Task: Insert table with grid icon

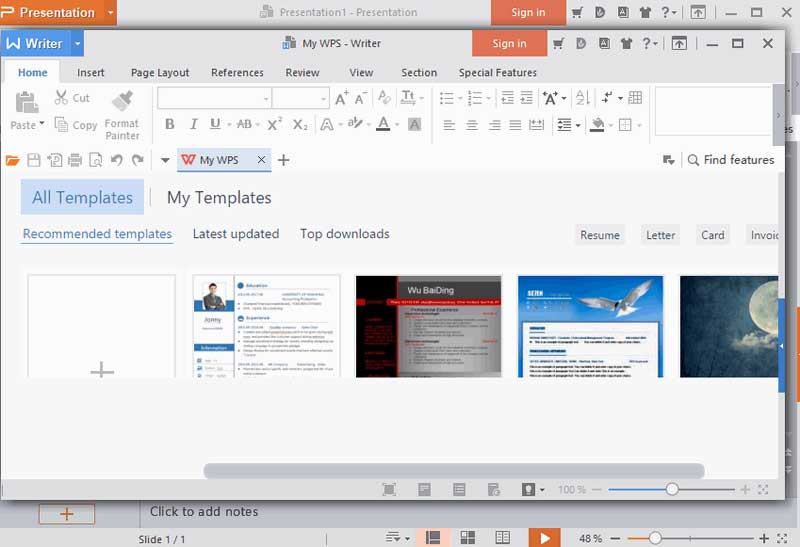Action: (x=635, y=97)
